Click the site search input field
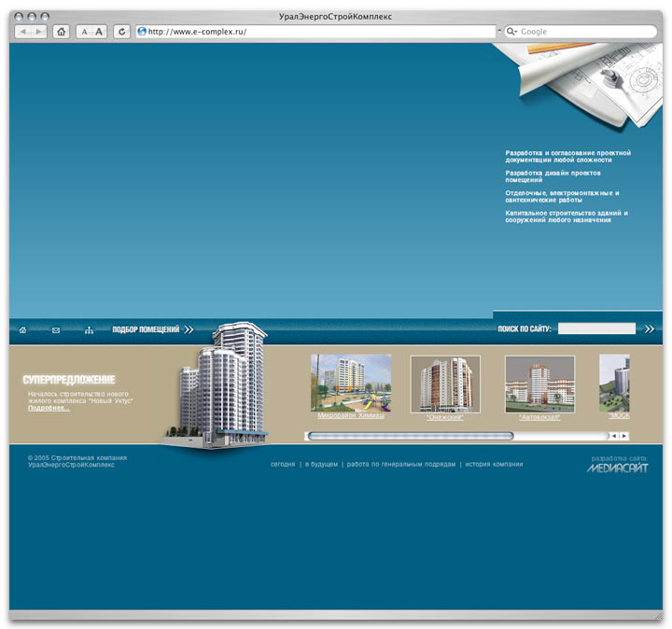 point(596,328)
